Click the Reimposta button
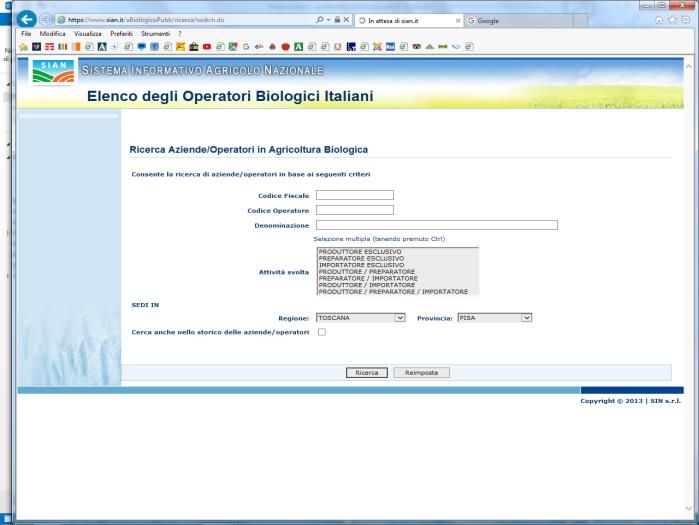Viewport: 699px width, 525px height. (421, 372)
